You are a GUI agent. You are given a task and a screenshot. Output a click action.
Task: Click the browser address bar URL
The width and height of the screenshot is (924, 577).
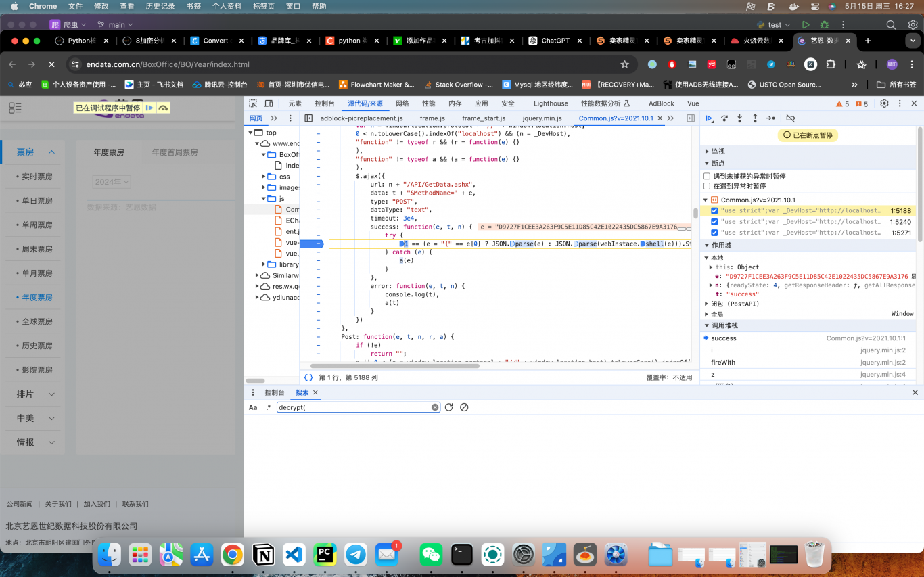click(168, 64)
